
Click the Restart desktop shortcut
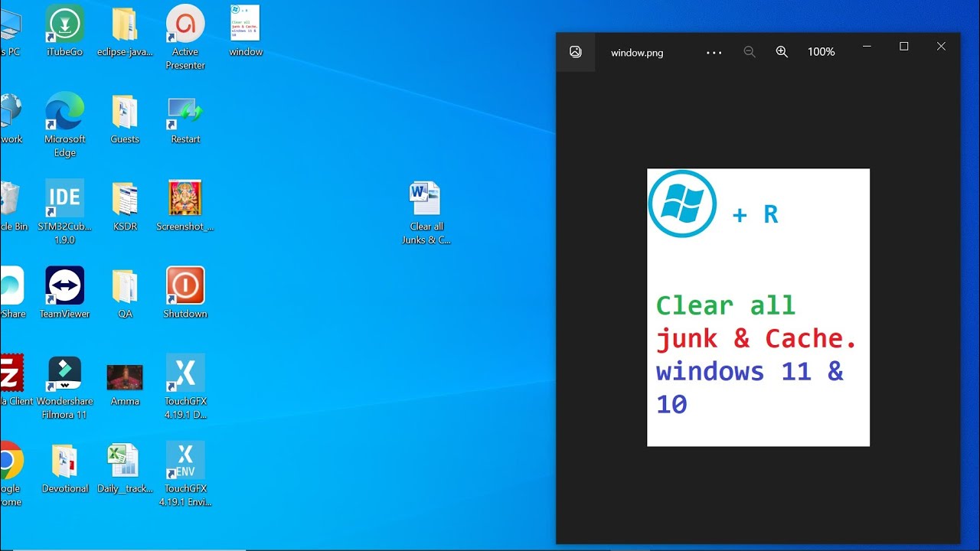185,118
